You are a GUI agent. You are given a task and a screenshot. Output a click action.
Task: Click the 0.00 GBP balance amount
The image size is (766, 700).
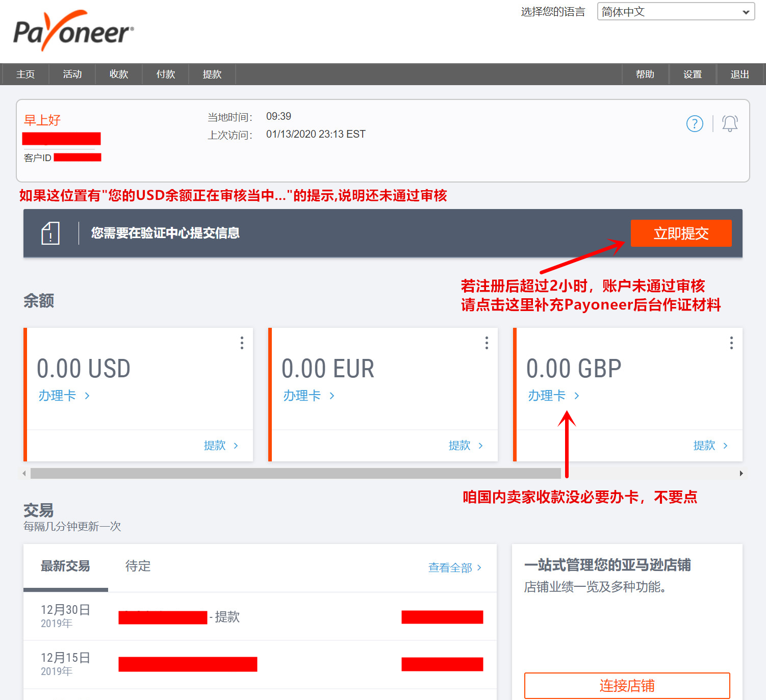point(574,369)
